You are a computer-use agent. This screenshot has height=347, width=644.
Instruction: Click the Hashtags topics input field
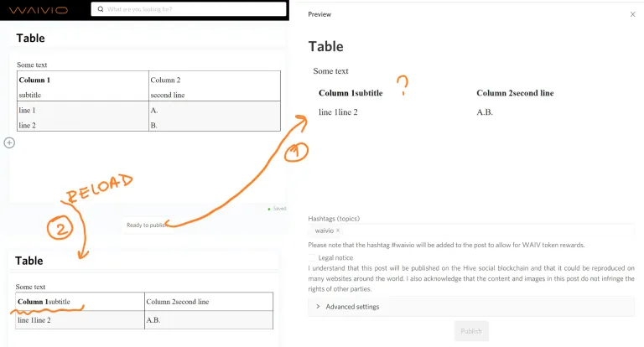pyautogui.click(x=471, y=230)
